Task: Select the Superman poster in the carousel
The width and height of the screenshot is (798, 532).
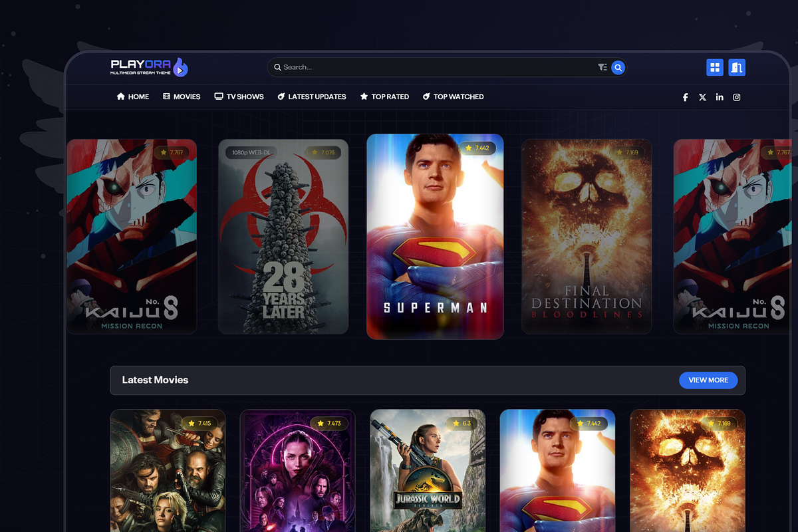Action: coord(435,237)
